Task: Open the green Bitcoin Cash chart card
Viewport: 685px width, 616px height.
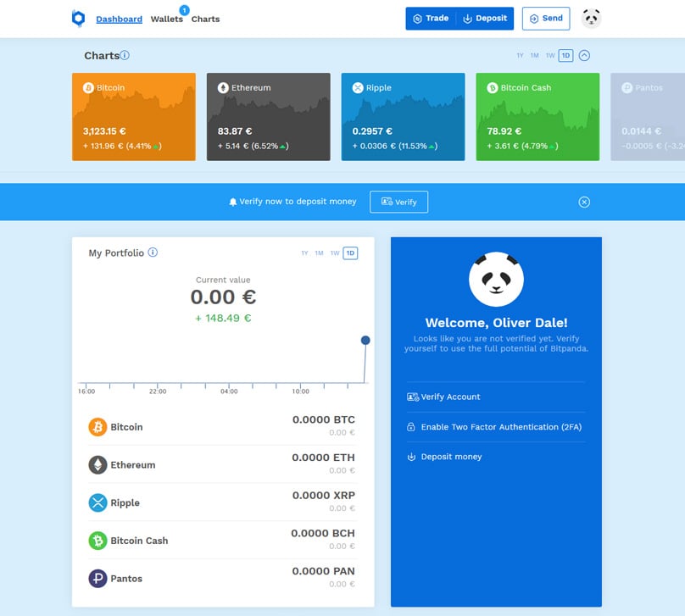Action: pyautogui.click(x=537, y=117)
